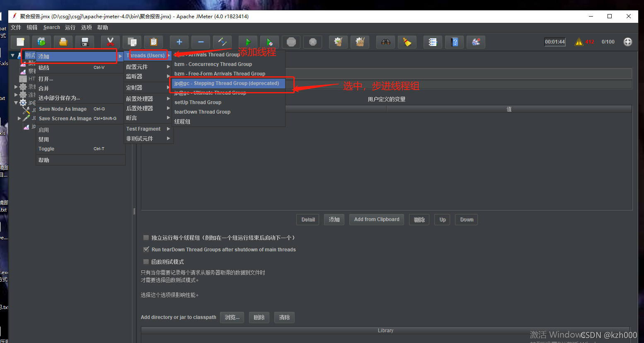Click the Detail button

click(308, 219)
